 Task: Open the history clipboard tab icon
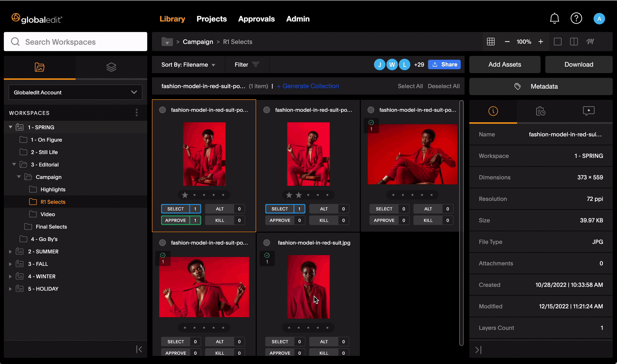click(540, 111)
